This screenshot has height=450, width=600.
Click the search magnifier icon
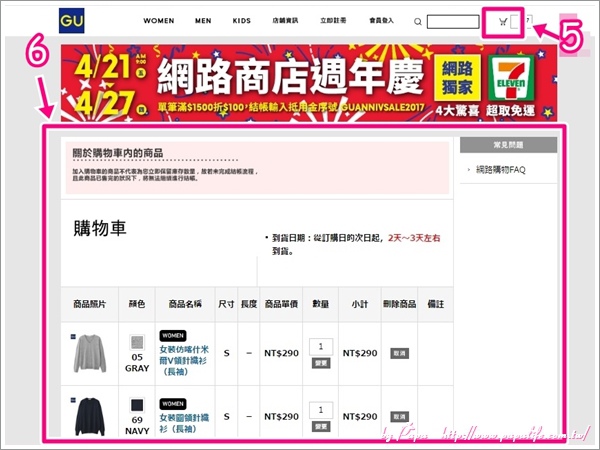(x=418, y=22)
